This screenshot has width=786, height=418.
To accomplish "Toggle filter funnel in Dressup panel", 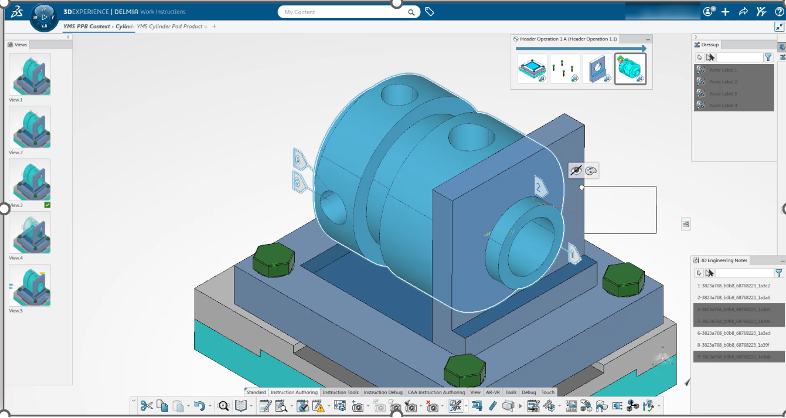I will (768, 58).
